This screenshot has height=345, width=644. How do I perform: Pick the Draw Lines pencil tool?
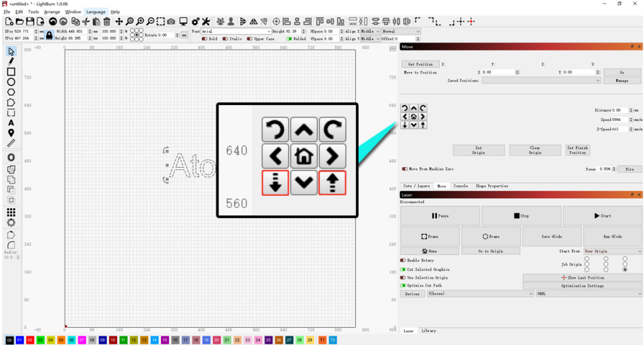(11, 62)
